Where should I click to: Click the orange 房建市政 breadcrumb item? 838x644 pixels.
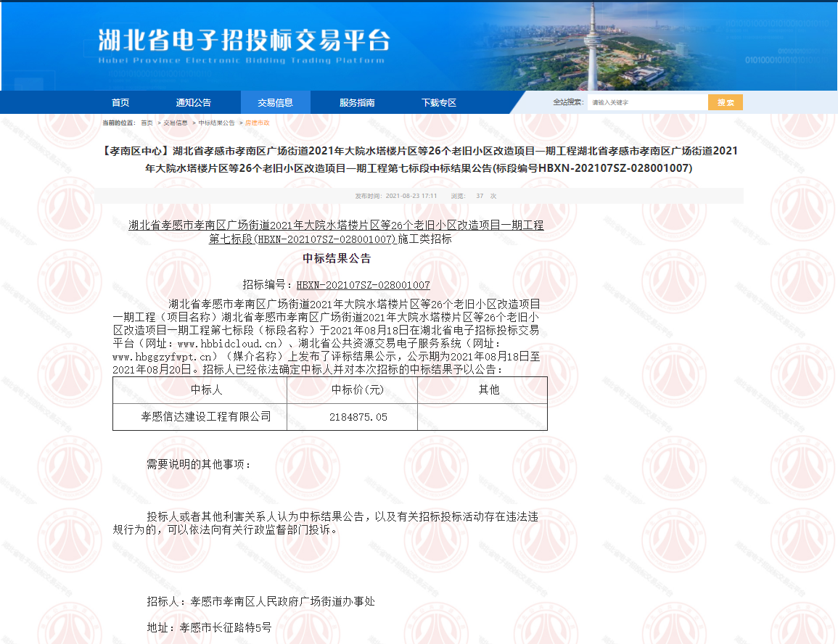click(257, 123)
